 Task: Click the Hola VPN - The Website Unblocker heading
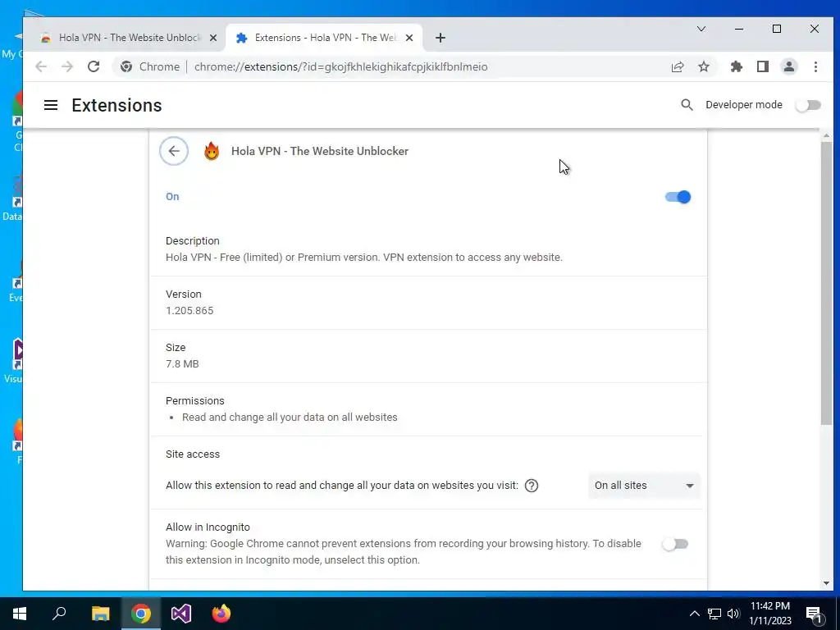[x=320, y=151]
